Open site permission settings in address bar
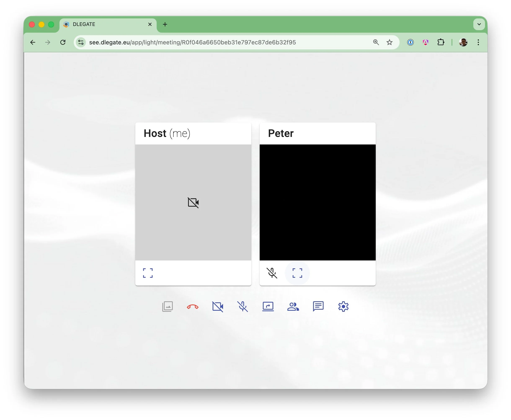This screenshot has height=420, width=511. [81, 42]
